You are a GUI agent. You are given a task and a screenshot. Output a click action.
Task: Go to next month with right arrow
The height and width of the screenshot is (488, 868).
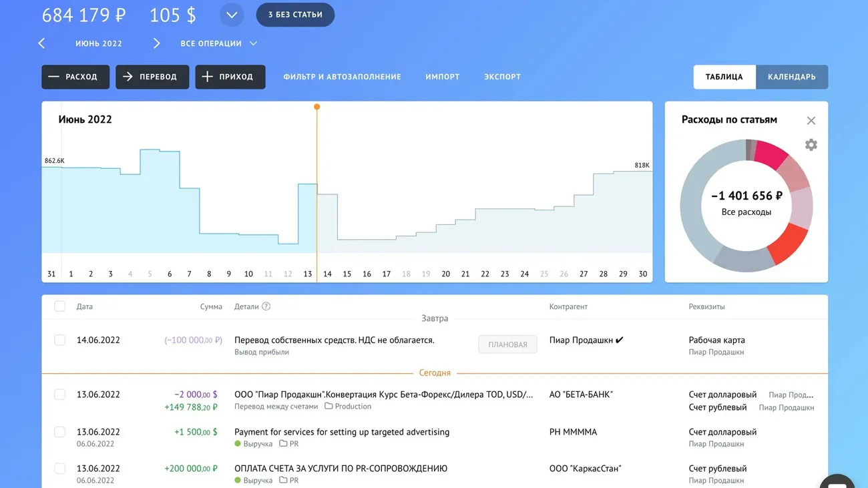point(156,43)
